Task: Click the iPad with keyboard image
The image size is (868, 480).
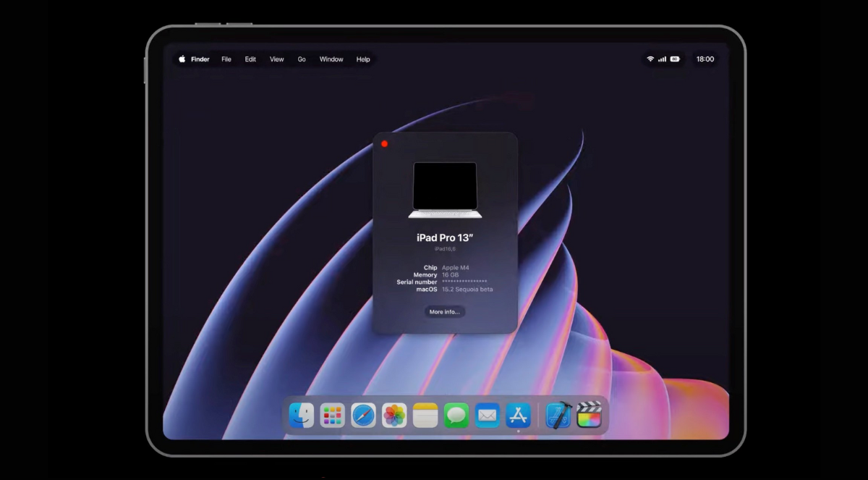Action: (x=445, y=190)
